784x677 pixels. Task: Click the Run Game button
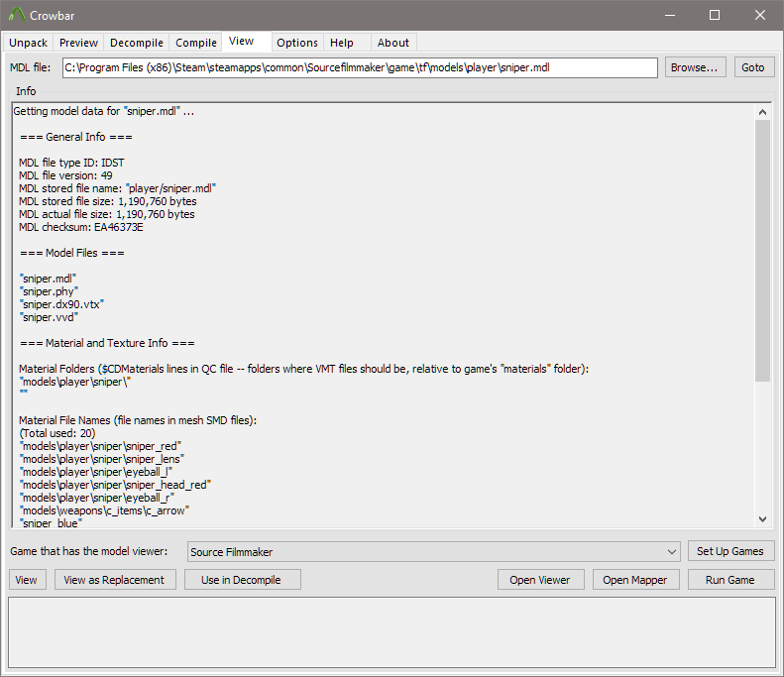[x=730, y=580]
